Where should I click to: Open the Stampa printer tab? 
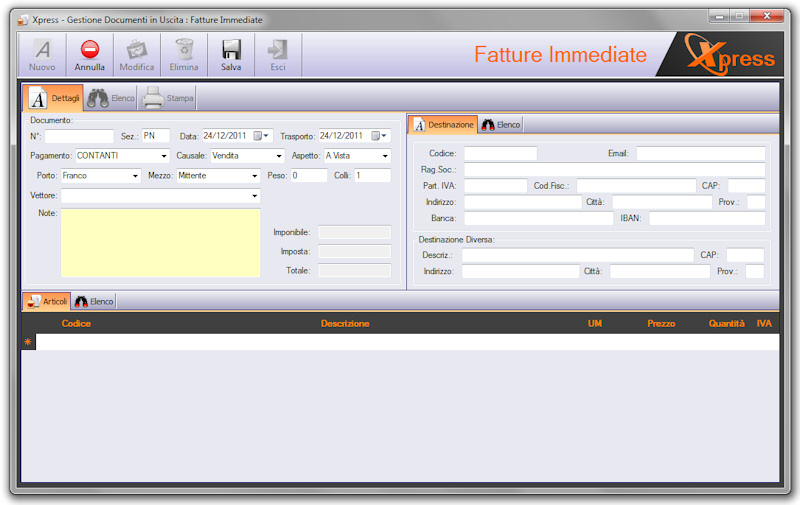coord(168,98)
